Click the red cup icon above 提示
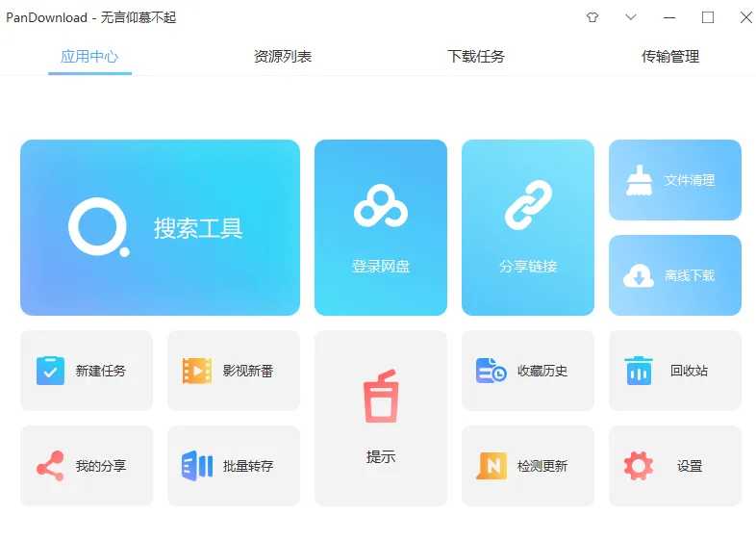The height and width of the screenshot is (541, 756). pyautogui.click(x=381, y=396)
